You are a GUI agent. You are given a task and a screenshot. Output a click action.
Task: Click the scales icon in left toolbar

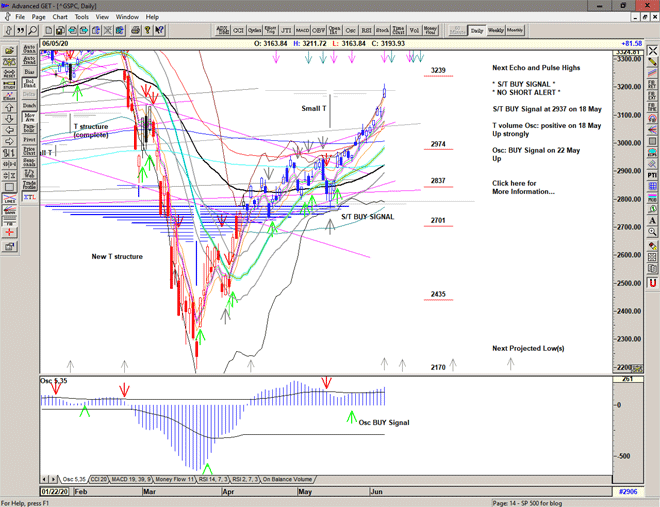coord(9,62)
